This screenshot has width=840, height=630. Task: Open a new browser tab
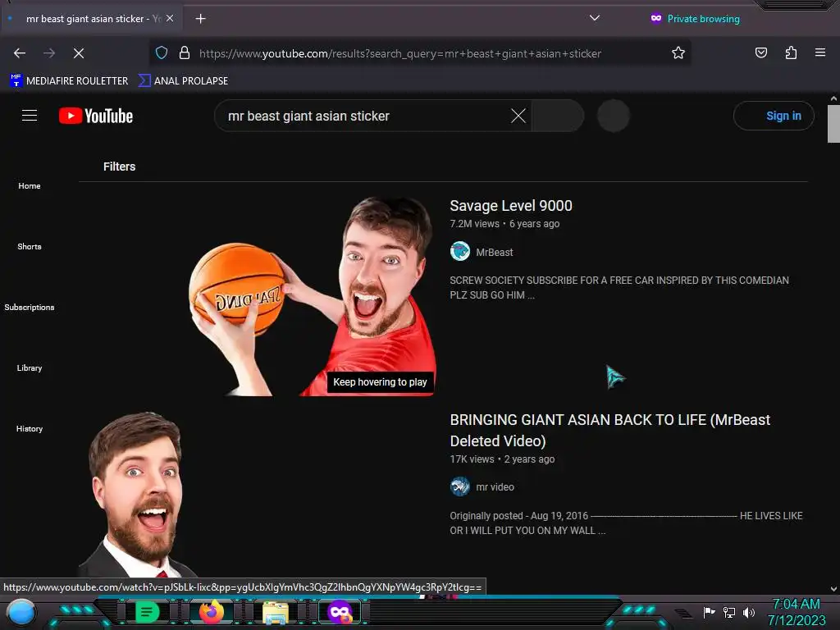point(200,19)
